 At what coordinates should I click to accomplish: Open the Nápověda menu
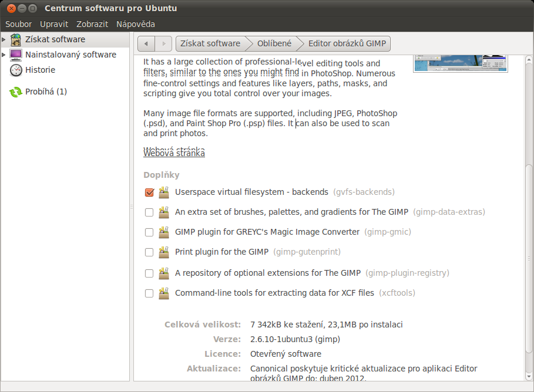tap(136, 24)
